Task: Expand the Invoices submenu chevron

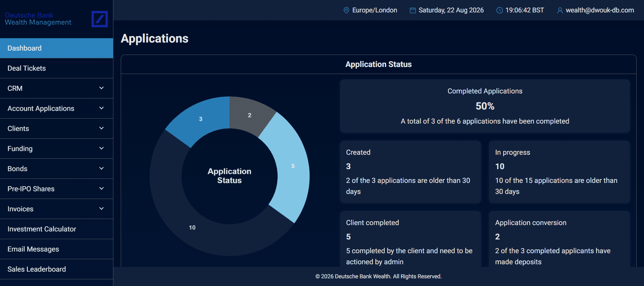Action: (x=102, y=209)
